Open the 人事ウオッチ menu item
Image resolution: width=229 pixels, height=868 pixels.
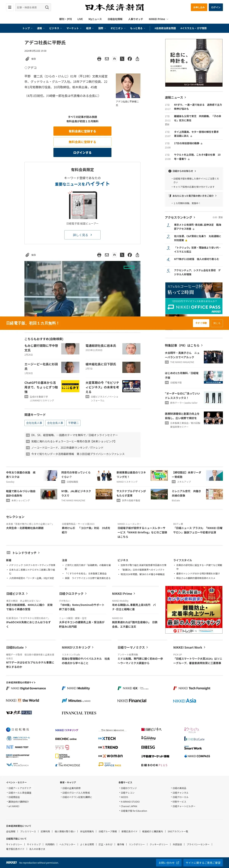135,19
